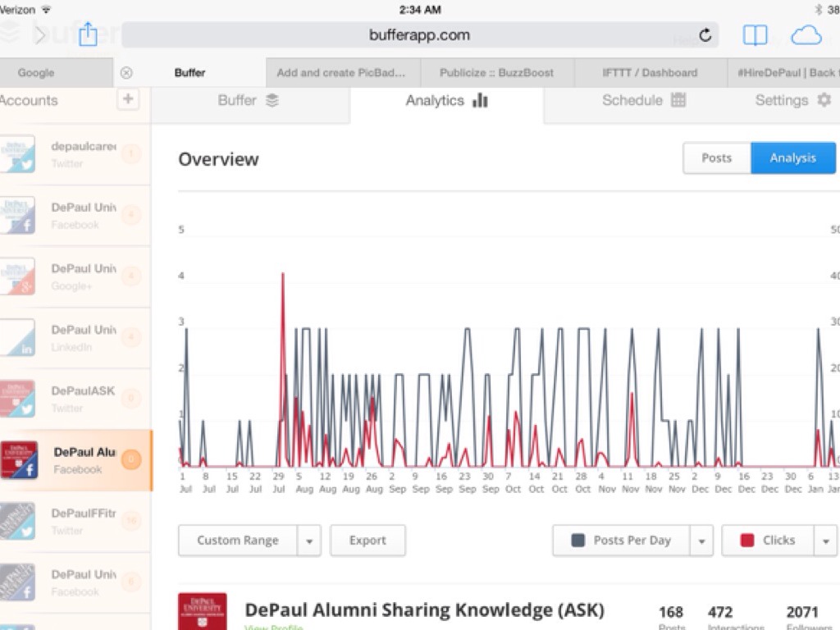Open iCloud Tabs cloud icon
The height and width of the screenshot is (630, 840).
[x=806, y=35]
